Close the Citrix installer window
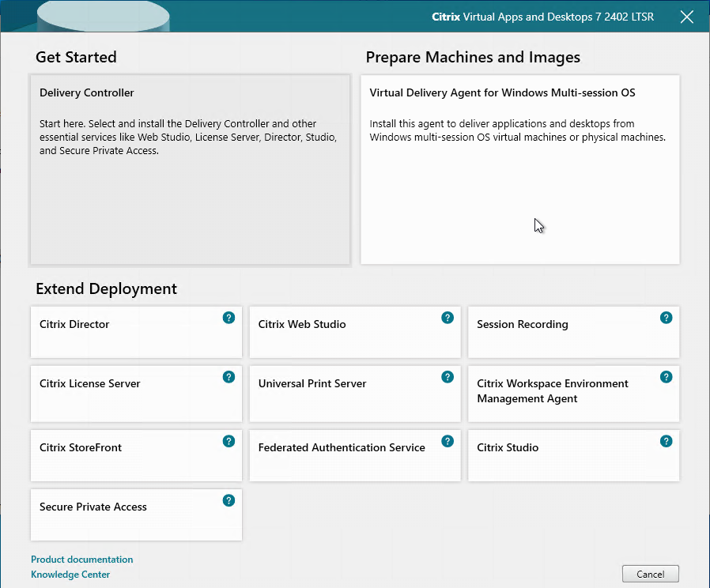The width and height of the screenshot is (710, 588). [687, 17]
